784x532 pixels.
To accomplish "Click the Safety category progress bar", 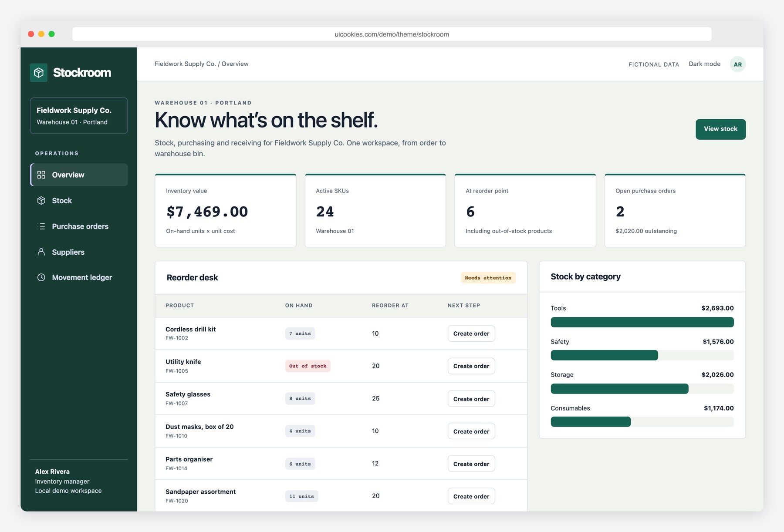I will pos(642,355).
